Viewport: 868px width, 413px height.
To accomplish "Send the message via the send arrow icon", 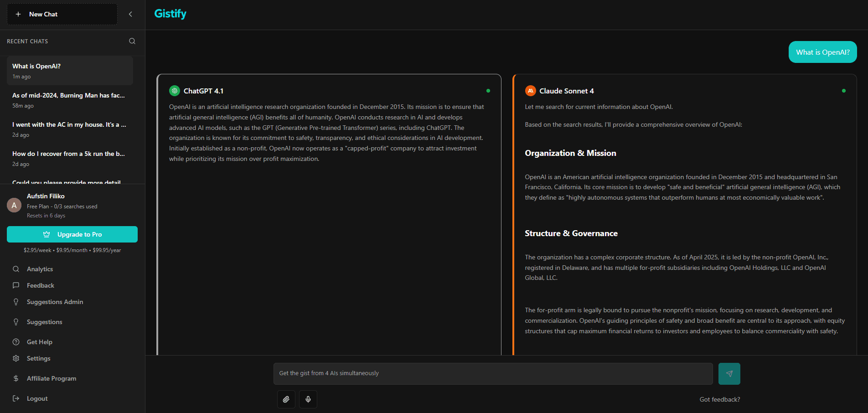I will click(x=729, y=373).
